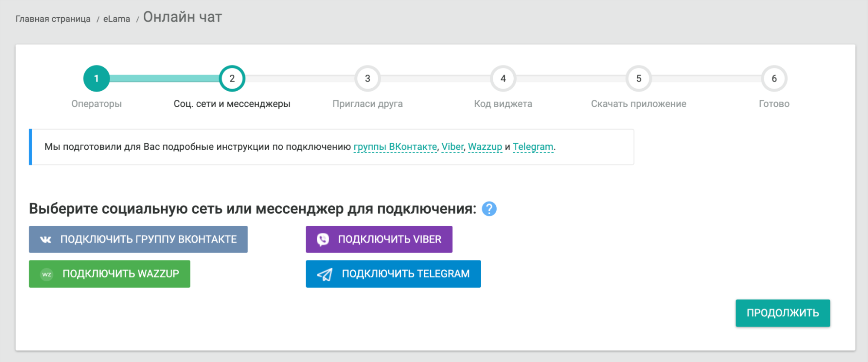
Task: Go to 'Главная страница' breadcrumb
Action: [x=53, y=19]
